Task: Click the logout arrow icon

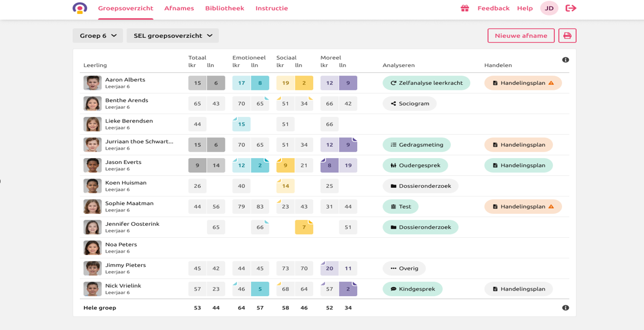Action: pos(571,8)
